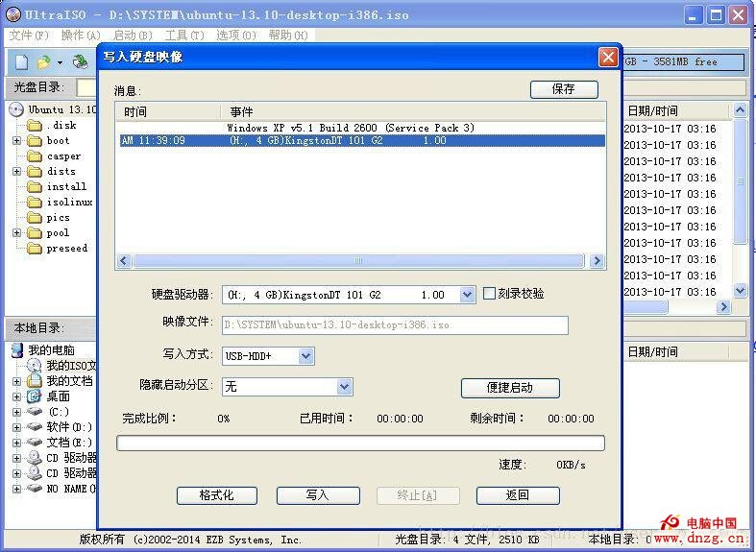Click the 时间 column header
Screen dimensions: 756x552
point(168,112)
